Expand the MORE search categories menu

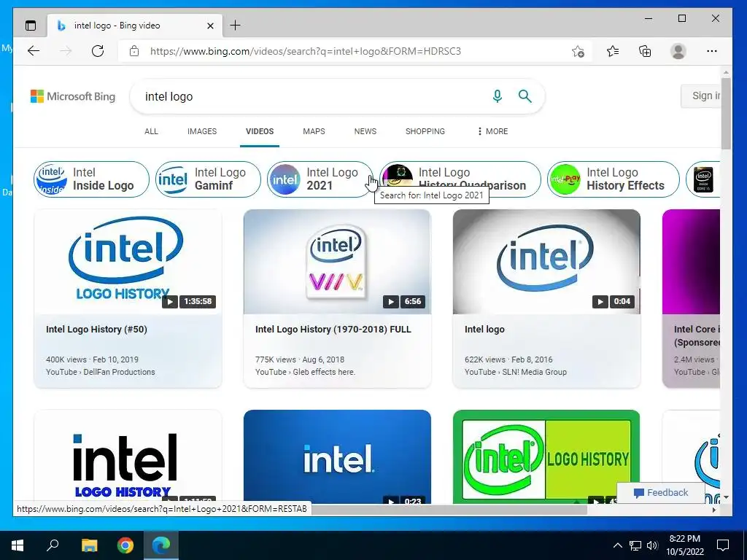(x=492, y=131)
